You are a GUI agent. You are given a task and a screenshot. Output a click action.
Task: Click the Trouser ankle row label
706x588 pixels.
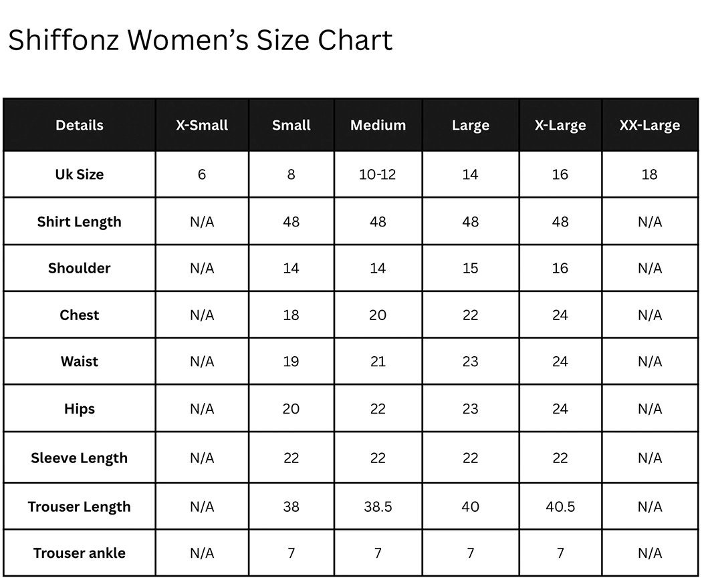tap(80, 553)
